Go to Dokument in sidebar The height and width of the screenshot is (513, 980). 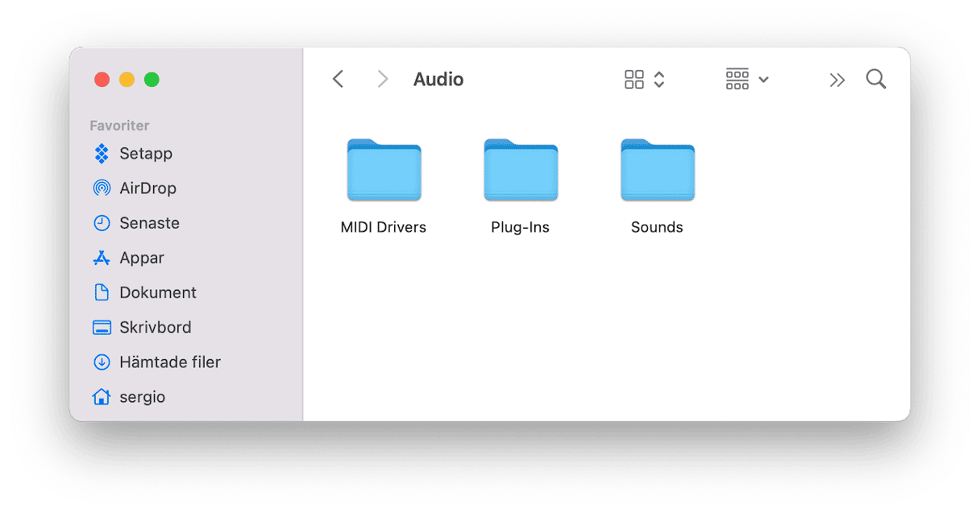[157, 292]
